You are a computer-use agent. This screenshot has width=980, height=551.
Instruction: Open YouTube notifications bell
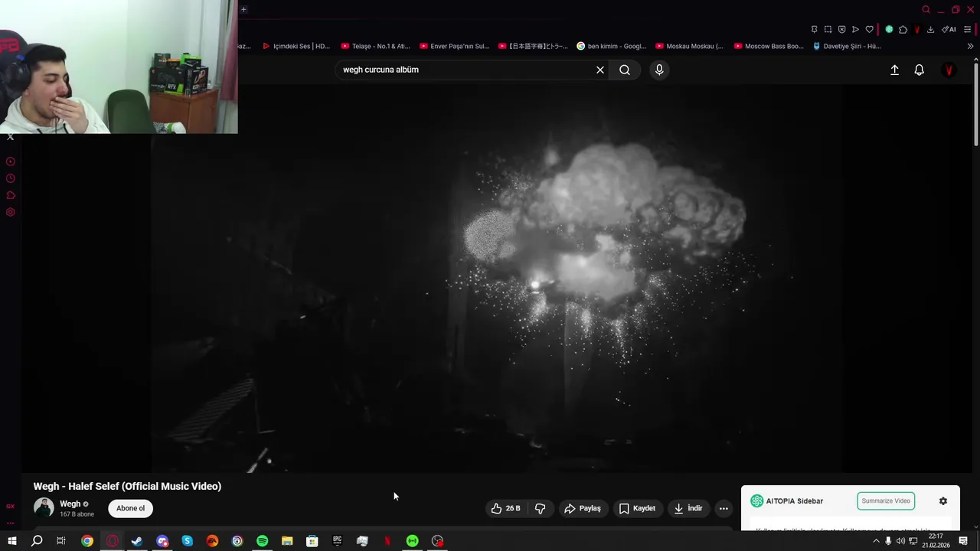point(920,70)
